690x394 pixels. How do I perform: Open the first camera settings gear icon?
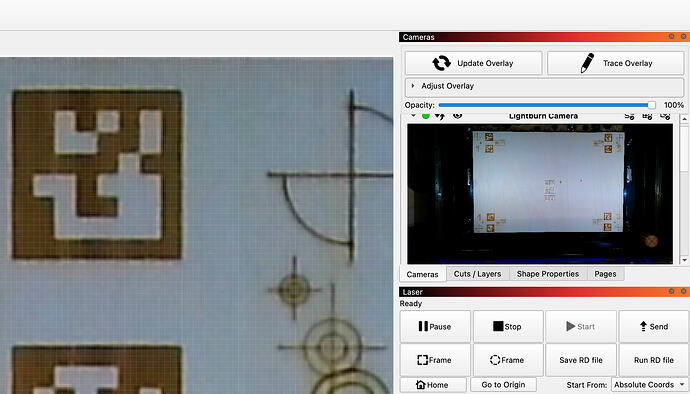(x=629, y=116)
